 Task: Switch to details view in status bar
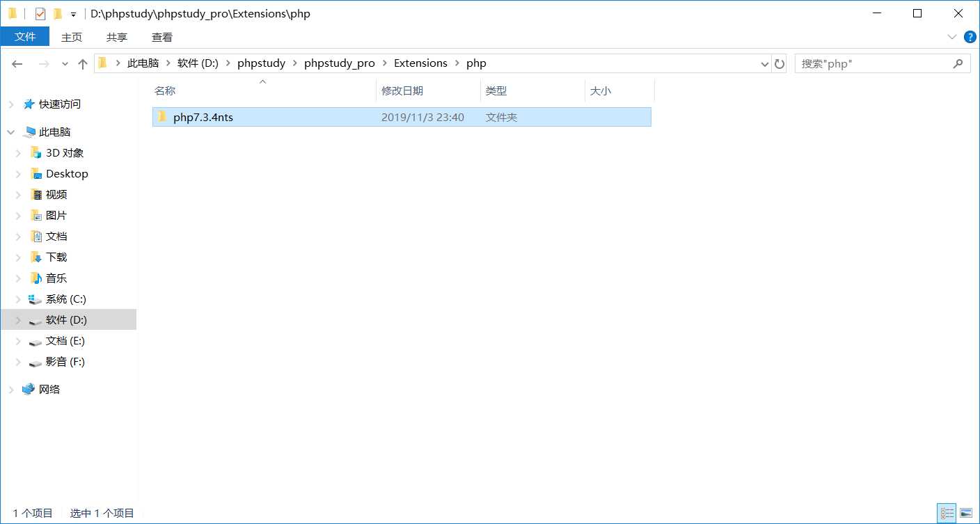point(947,514)
